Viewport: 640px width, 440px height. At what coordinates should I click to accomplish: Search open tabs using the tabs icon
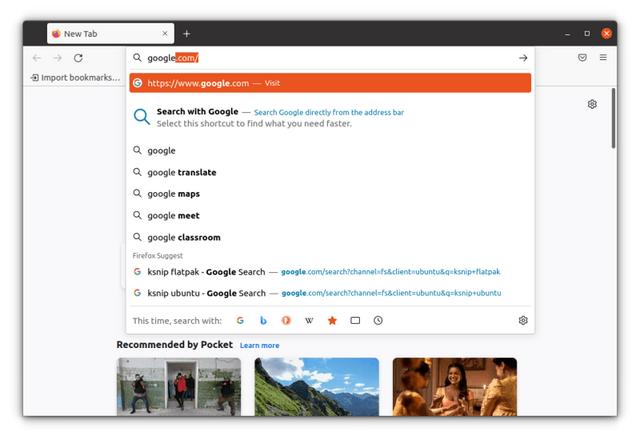click(355, 320)
